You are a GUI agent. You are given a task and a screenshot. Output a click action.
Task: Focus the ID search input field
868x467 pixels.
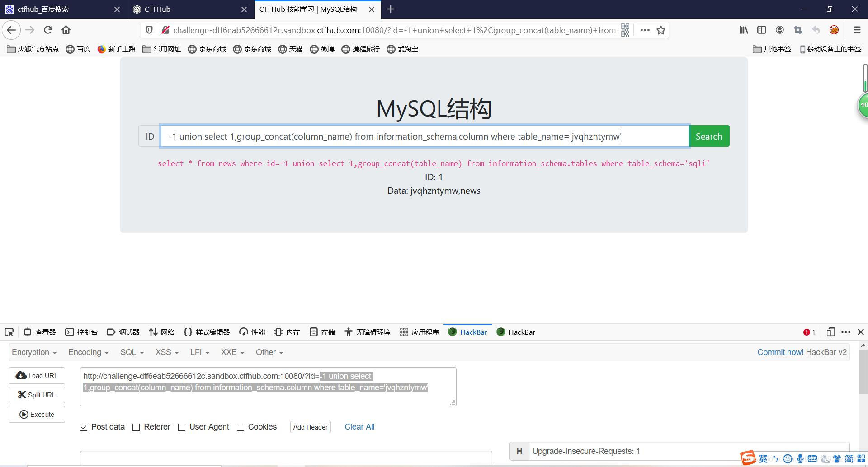click(425, 136)
